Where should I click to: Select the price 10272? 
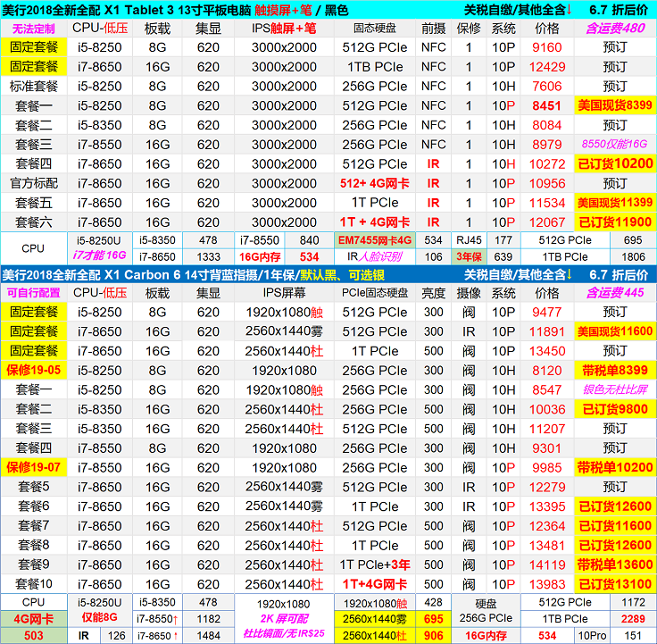[547, 164]
